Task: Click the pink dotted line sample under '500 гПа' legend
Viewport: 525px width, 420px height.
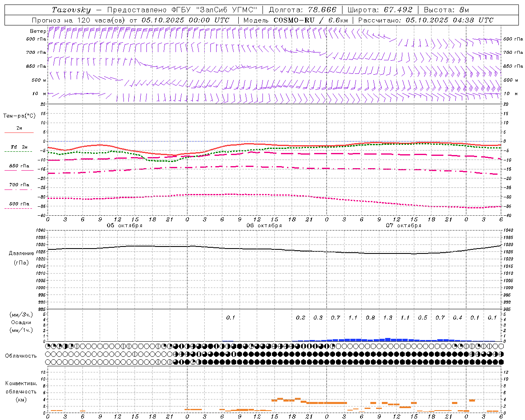Action: pos(18,209)
